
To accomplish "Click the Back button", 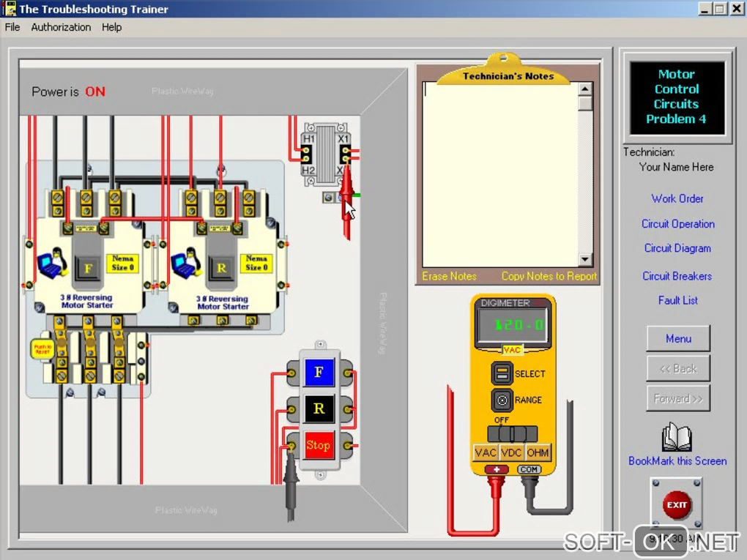I will point(678,368).
